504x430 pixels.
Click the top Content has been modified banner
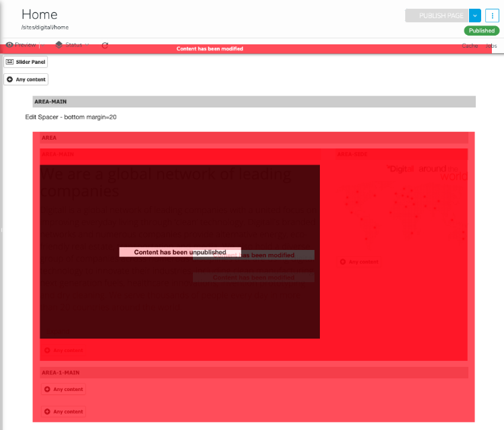[x=246, y=49]
